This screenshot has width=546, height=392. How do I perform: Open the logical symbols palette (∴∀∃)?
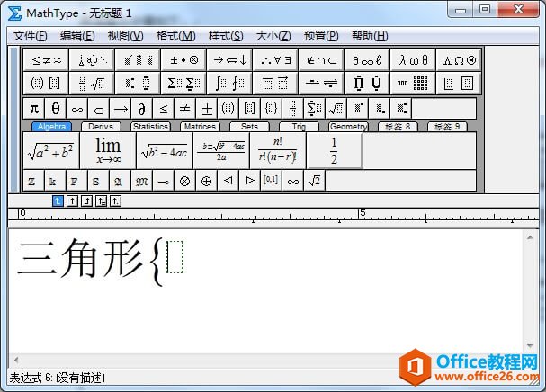[x=275, y=60]
